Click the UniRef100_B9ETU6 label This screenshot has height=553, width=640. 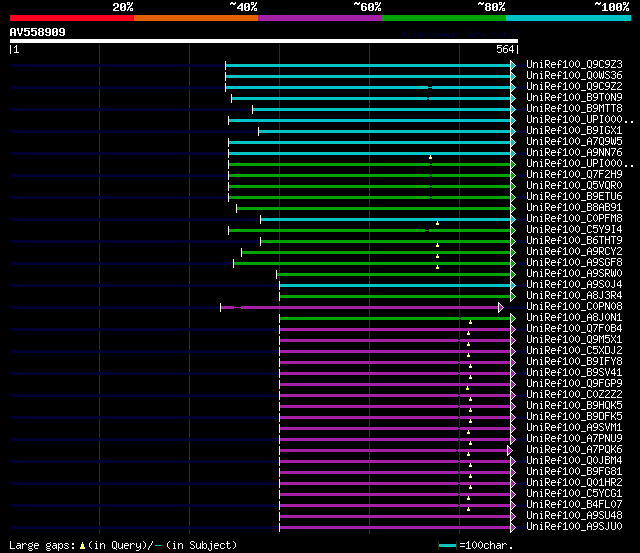pyautogui.click(x=574, y=197)
